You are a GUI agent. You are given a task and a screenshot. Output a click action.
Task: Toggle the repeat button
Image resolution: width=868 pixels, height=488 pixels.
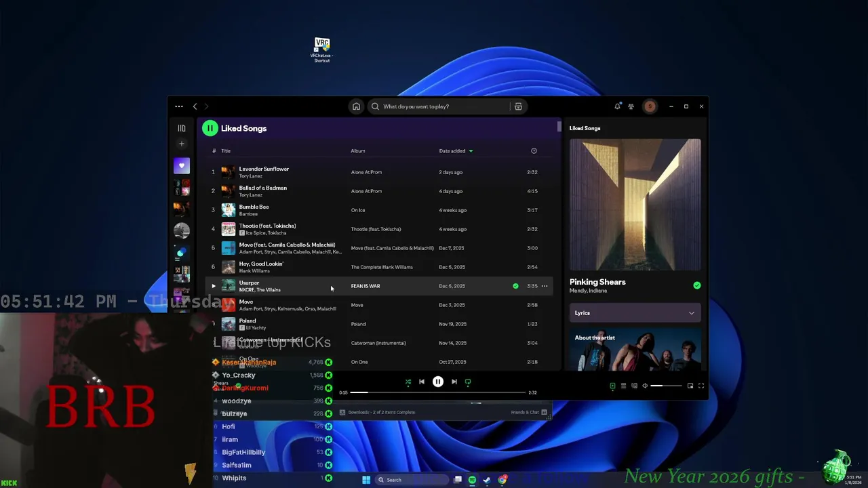[468, 382]
